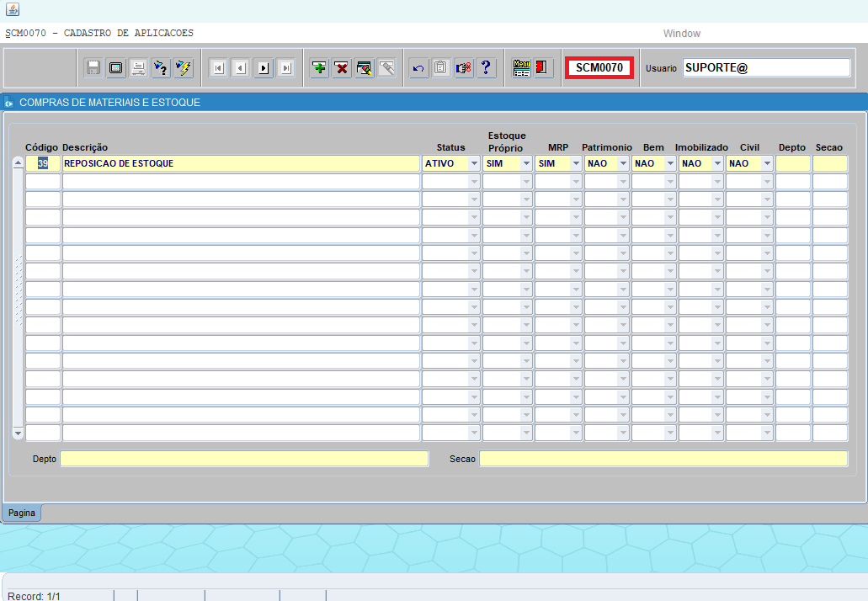Insert a new record with green plus
The width and height of the screenshot is (868, 601).
tap(319, 68)
